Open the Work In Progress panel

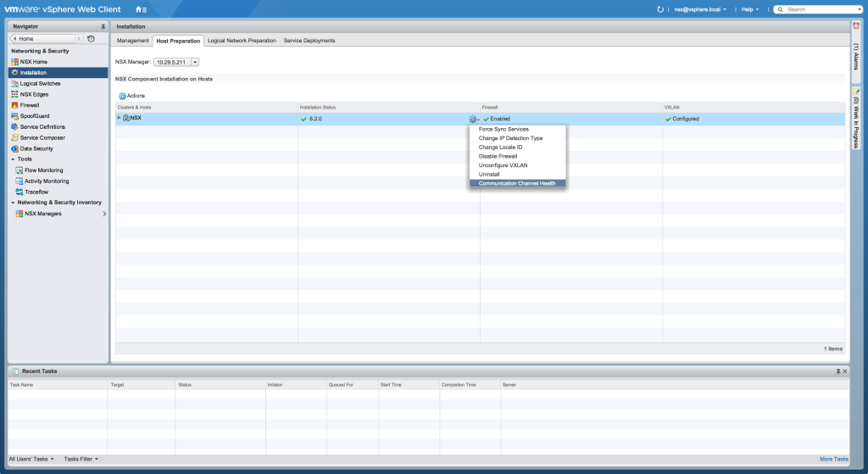click(856, 119)
